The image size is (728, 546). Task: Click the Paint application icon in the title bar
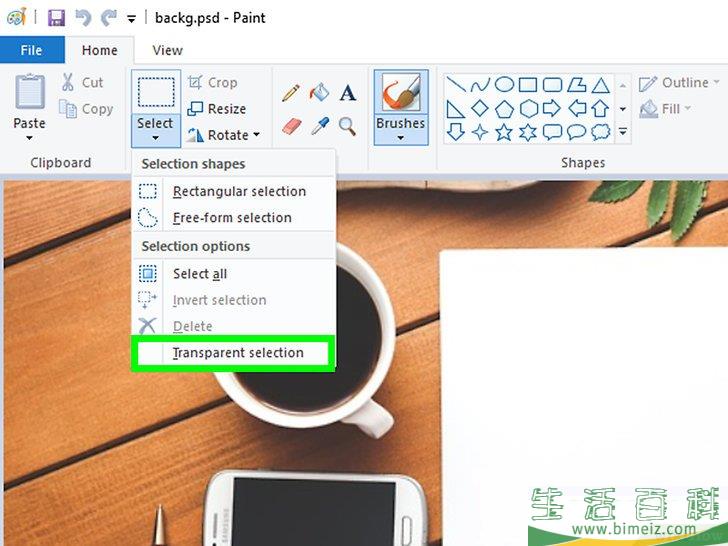[x=17, y=18]
